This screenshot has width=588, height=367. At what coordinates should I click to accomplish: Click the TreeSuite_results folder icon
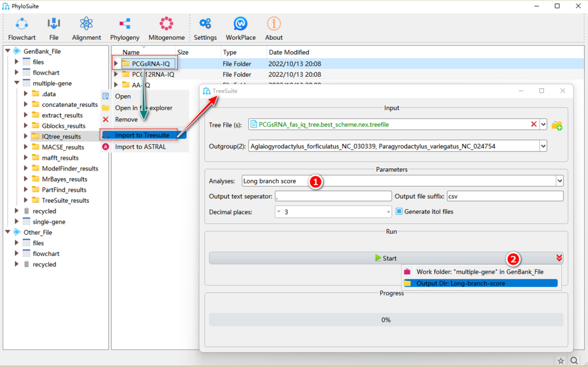coord(35,200)
